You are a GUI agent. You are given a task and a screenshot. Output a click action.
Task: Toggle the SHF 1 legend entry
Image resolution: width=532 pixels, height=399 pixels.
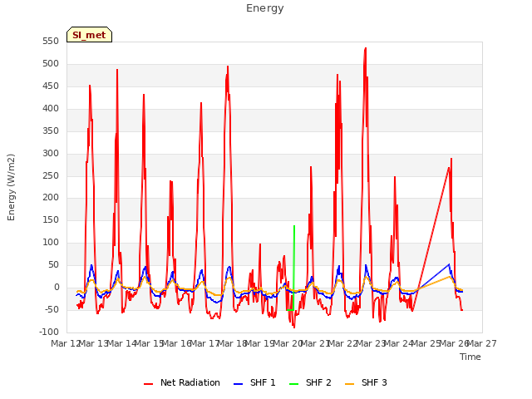(254, 382)
